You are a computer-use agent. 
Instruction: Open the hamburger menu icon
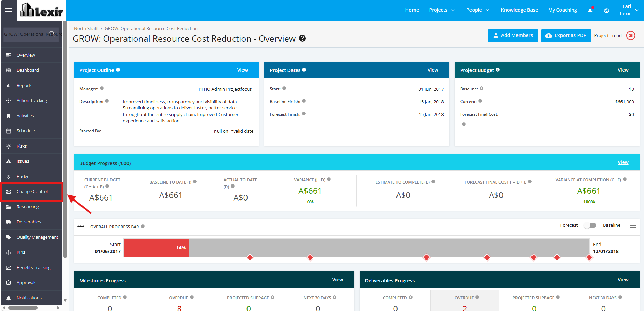(9, 10)
